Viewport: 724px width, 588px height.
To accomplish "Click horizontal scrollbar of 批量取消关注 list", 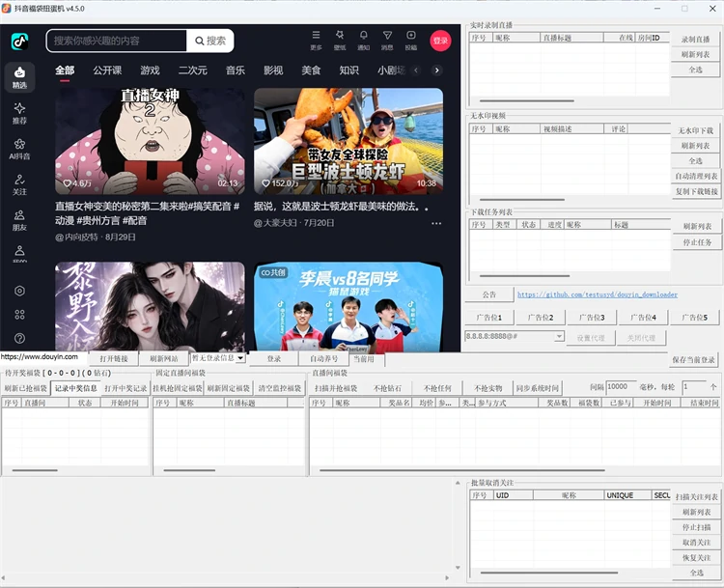I will 549,573.
